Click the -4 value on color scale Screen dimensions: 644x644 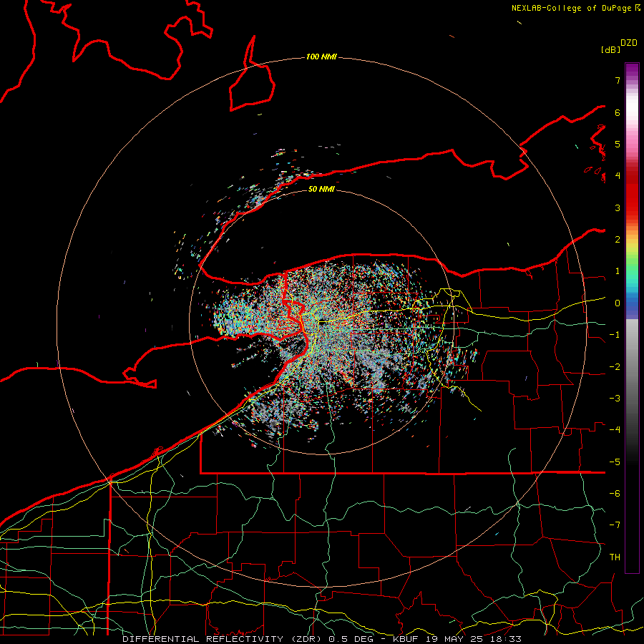tap(615, 430)
